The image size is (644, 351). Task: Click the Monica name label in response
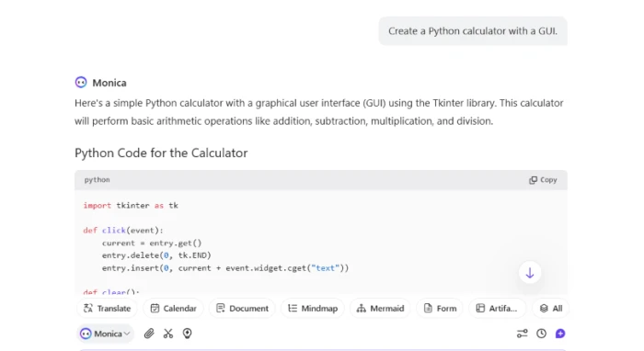click(x=109, y=83)
